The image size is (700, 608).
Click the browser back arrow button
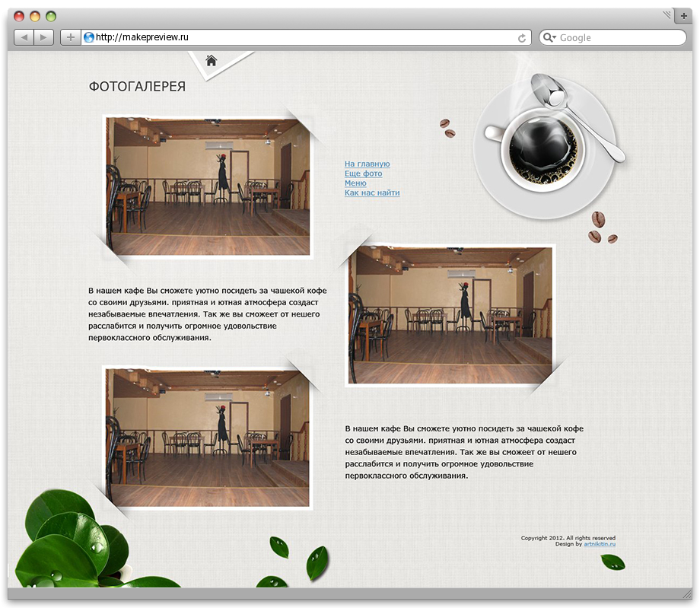click(x=24, y=37)
